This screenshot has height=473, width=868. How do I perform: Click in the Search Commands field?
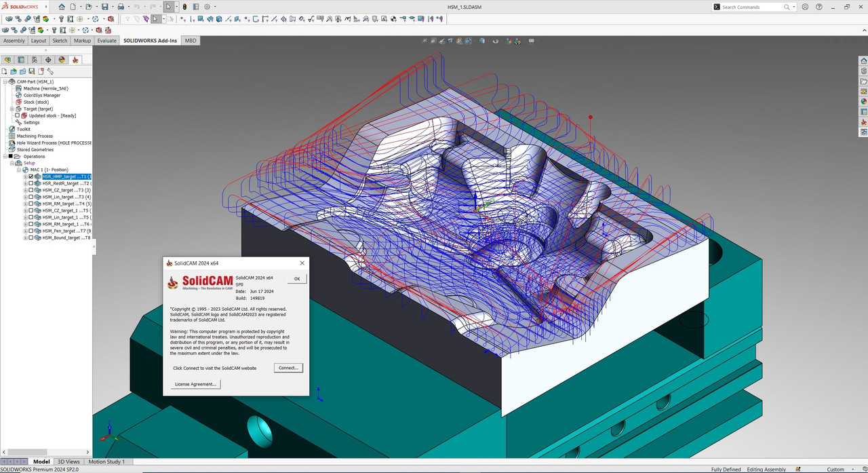click(753, 7)
